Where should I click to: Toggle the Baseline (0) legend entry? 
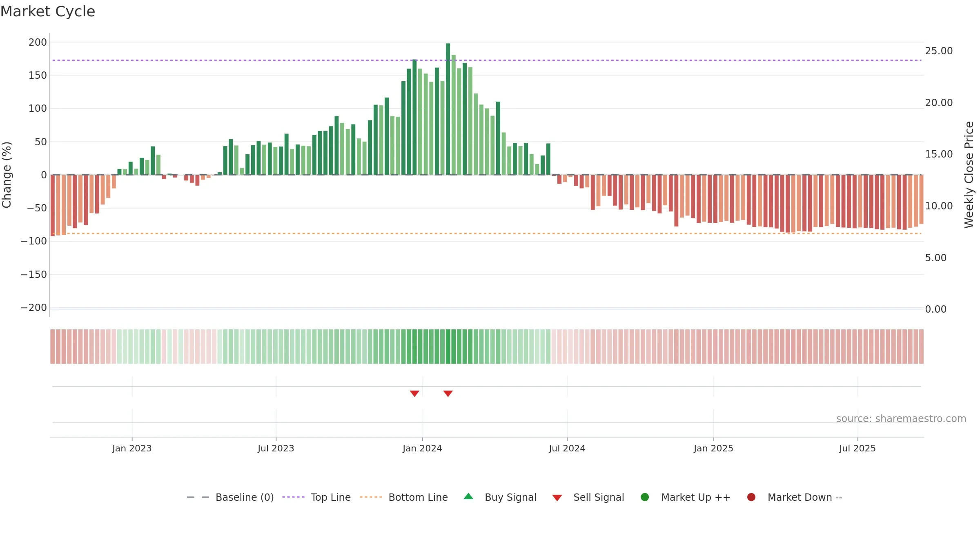(x=230, y=497)
